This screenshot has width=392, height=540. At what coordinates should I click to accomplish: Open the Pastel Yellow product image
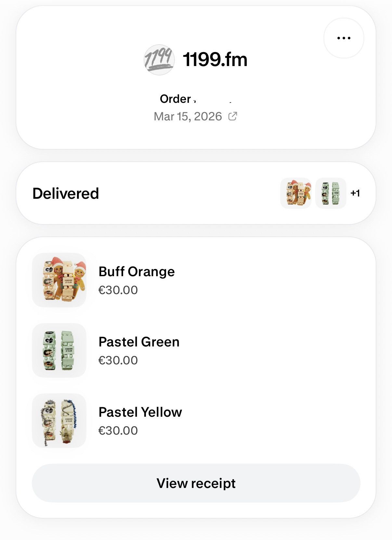59,421
